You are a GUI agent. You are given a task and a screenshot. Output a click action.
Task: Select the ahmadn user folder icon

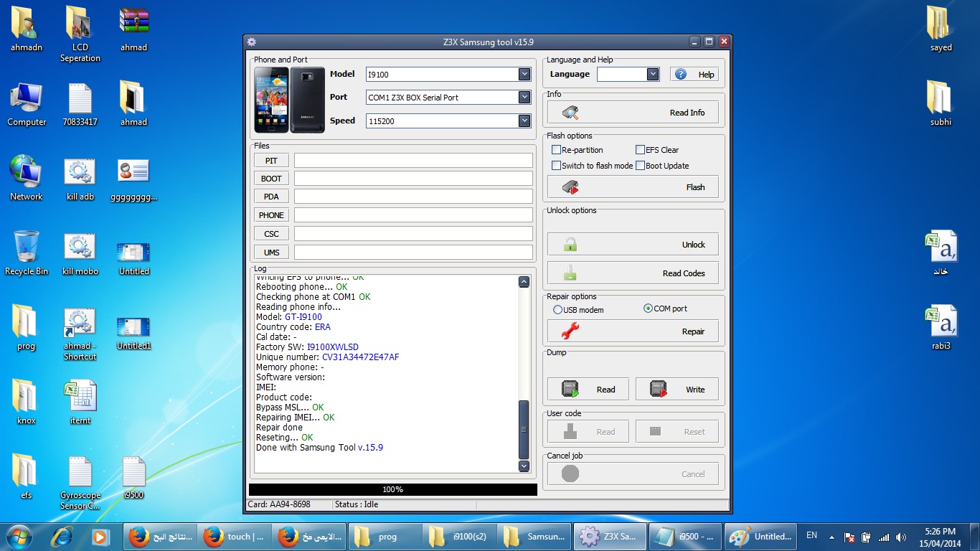pos(27,29)
